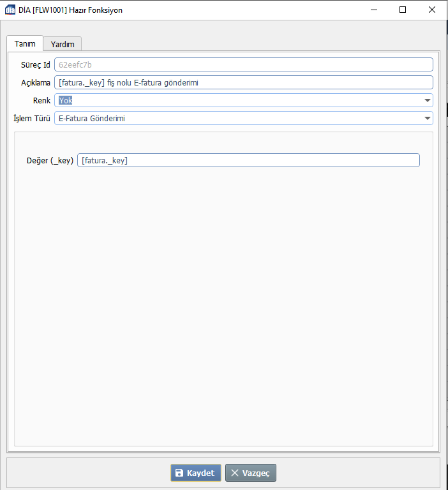Click the window title text Hazır Fonksiyon
The width and height of the screenshot is (448, 490).
pos(95,10)
